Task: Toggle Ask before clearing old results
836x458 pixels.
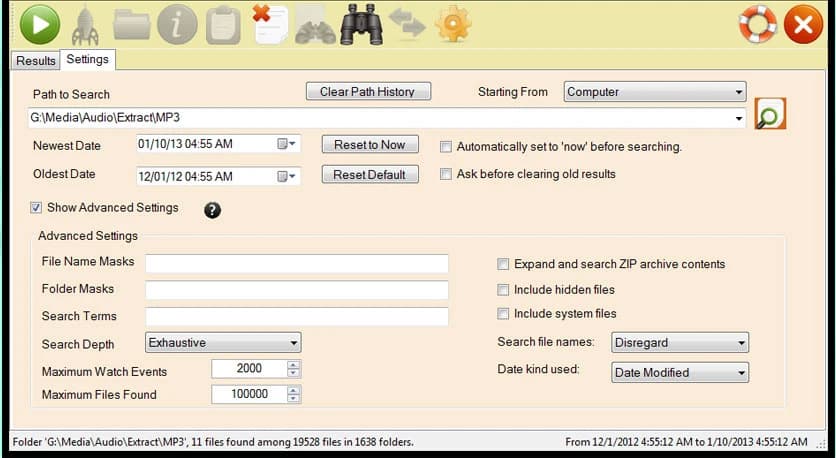Action: (446, 174)
